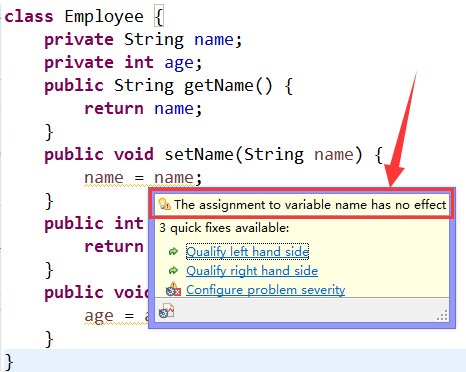Viewport: 466px width, 372px height.
Task: Click the warning gear icon beside Configure problem severity
Action: (173, 289)
